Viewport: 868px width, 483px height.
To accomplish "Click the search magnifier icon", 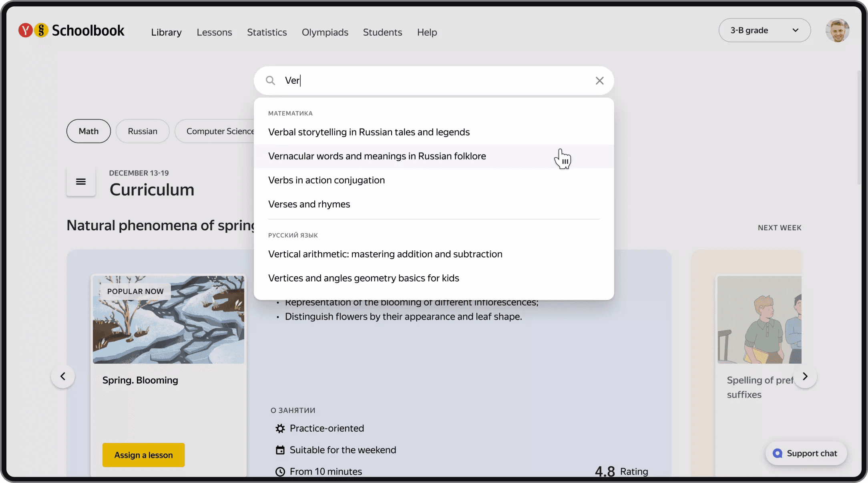I will (271, 80).
